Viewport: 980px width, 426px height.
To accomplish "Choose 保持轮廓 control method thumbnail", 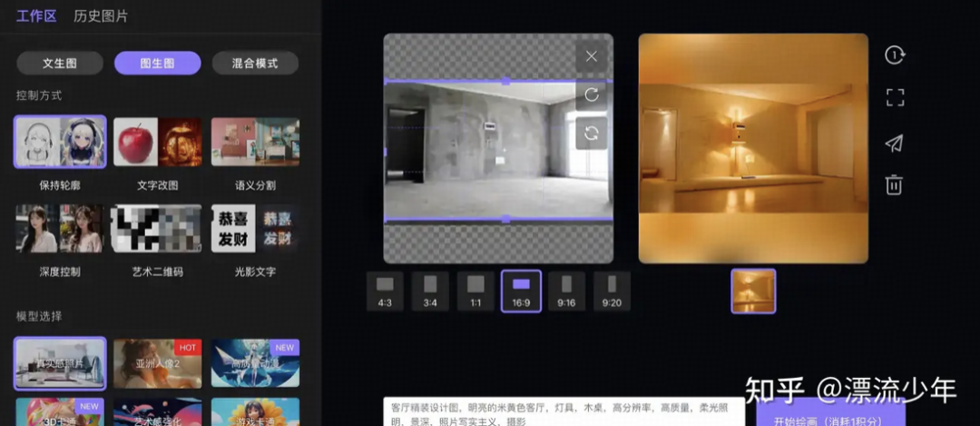I will tap(60, 142).
